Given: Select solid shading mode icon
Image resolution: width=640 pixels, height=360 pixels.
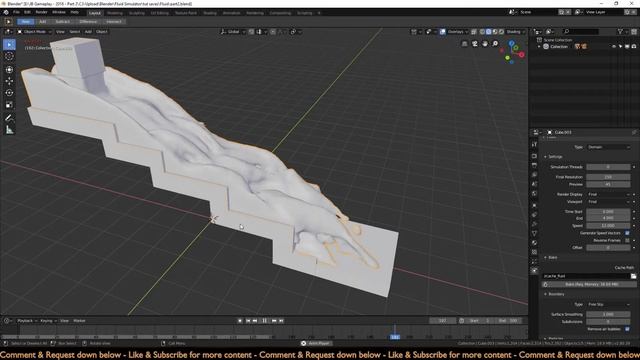Looking at the screenshot, I should coord(489,32).
